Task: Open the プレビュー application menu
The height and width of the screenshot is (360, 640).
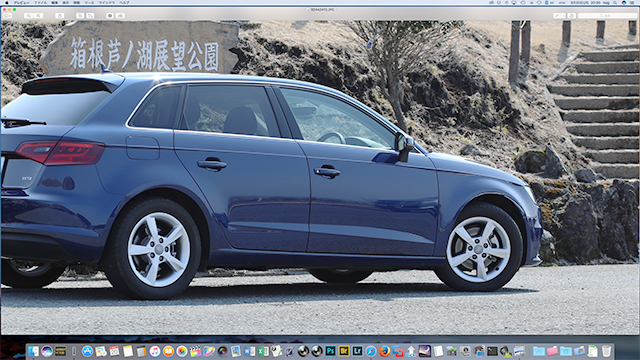Action: point(21,2)
